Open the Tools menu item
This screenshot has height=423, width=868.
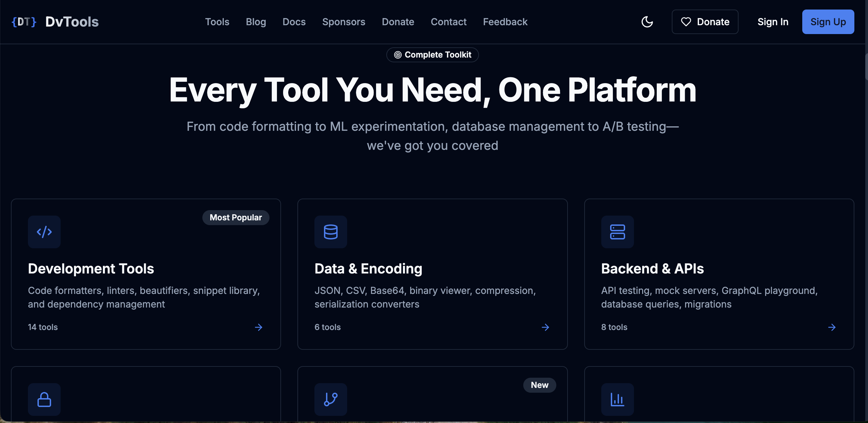coord(217,21)
